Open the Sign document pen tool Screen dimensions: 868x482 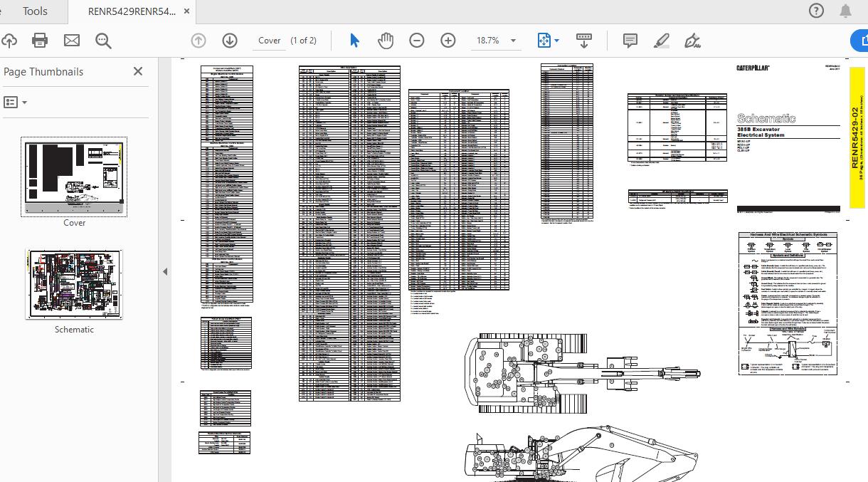point(692,41)
